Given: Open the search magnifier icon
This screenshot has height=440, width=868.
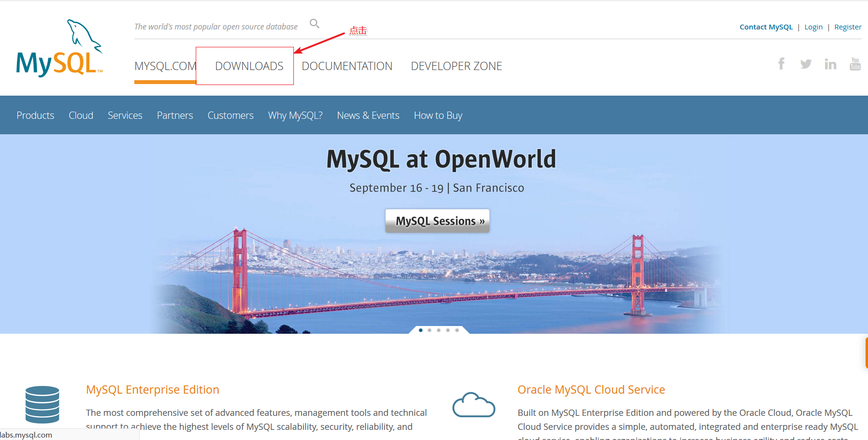Looking at the screenshot, I should pyautogui.click(x=315, y=24).
